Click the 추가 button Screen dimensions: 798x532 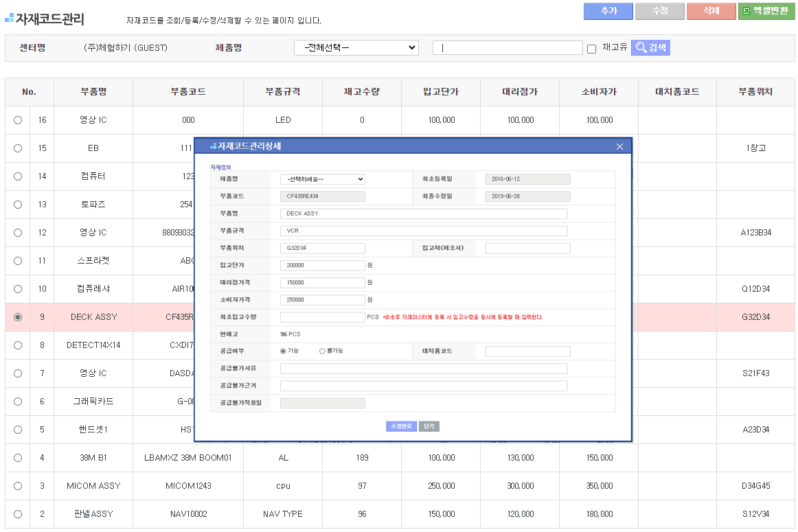tap(608, 11)
